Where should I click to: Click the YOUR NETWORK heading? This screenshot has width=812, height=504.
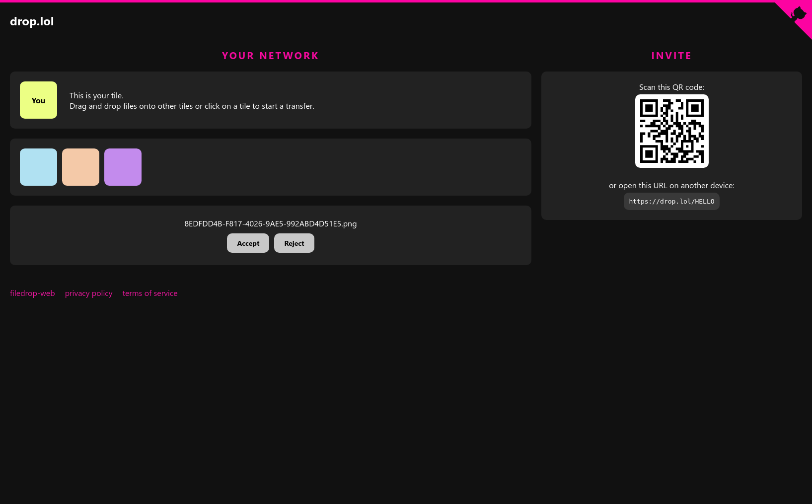click(271, 56)
